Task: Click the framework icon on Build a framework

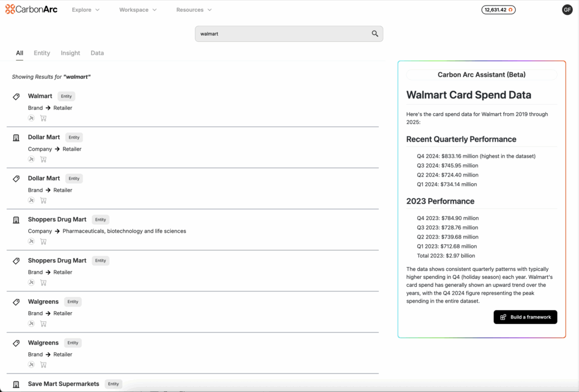Action: pos(503,317)
